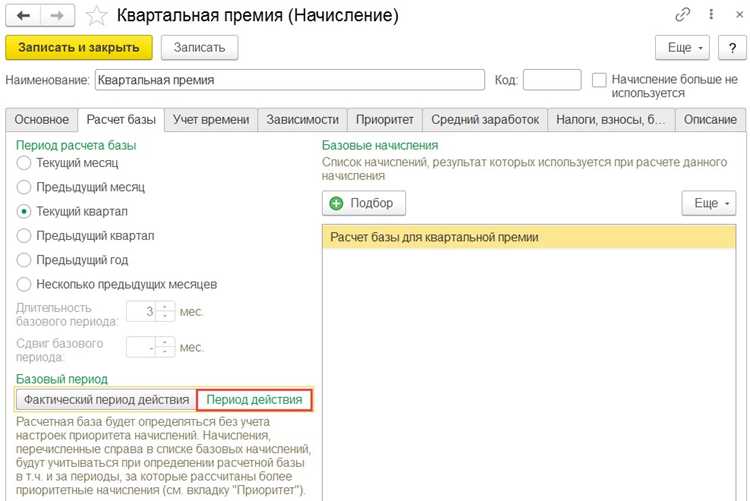This screenshot has height=501, width=750.
Task: Switch to the 'Приоритет' tab
Action: tap(385, 120)
